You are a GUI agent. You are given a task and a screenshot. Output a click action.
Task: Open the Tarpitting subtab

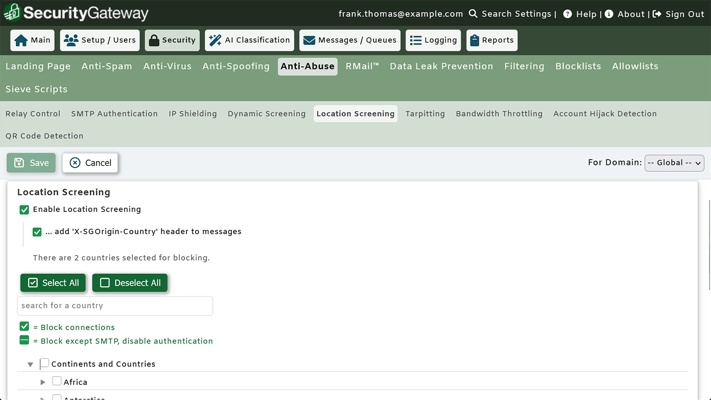pyautogui.click(x=425, y=114)
